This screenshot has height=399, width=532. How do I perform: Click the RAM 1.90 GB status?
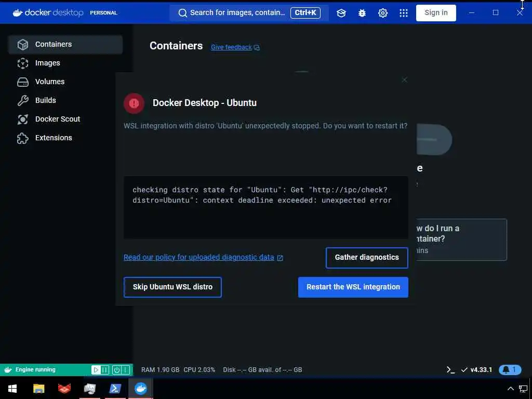click(160, 370)
